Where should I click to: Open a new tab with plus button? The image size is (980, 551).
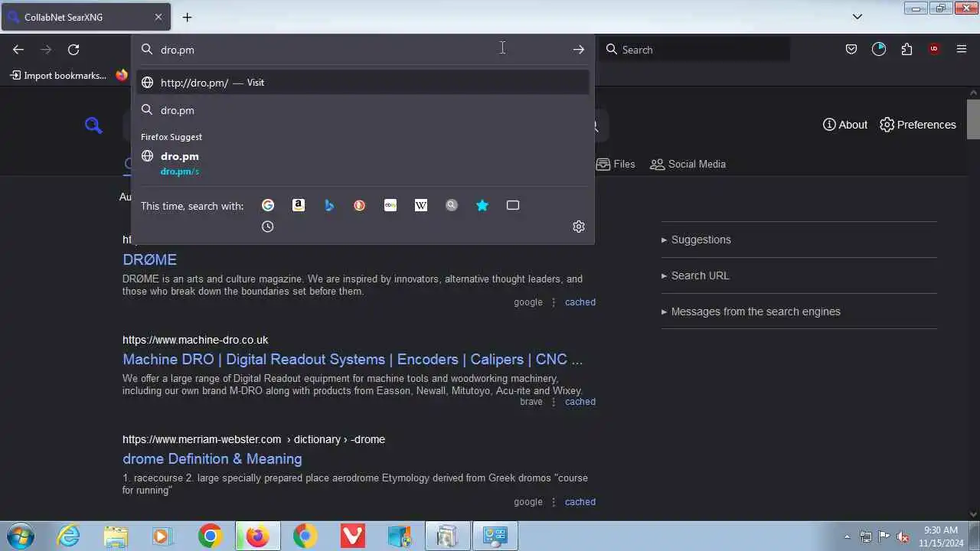pyautogui.click(x=187, y=17)
